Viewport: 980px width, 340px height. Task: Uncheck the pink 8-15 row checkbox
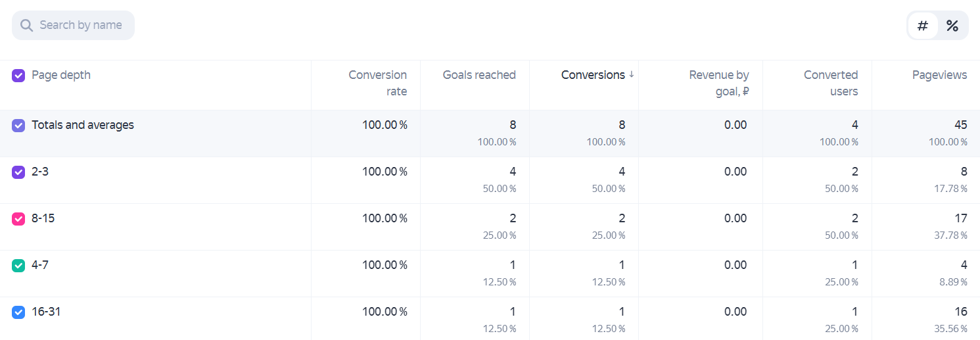[x=18, y=219]
